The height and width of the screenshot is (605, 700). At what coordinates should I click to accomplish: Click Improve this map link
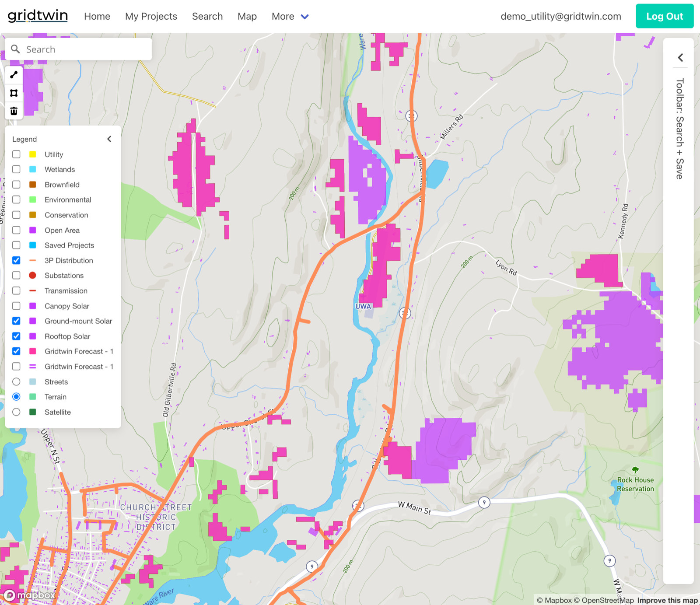pyautogui.click(x=667, y=600)
